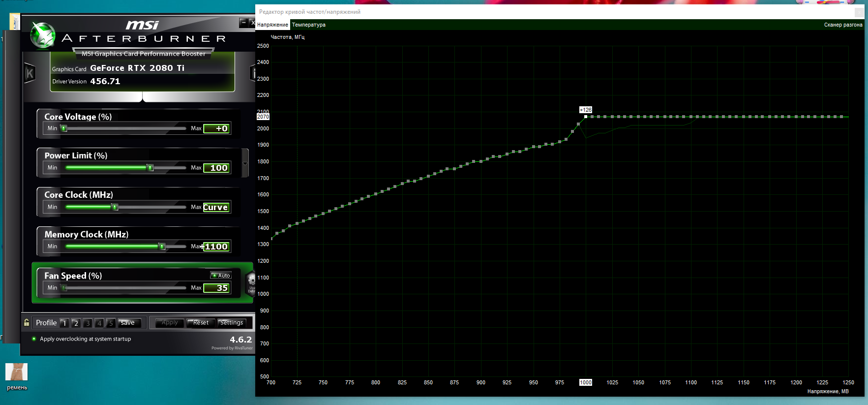Click the Power Limit 100 value field
Viewport: 868px width, 405px height.
(217, 168)
